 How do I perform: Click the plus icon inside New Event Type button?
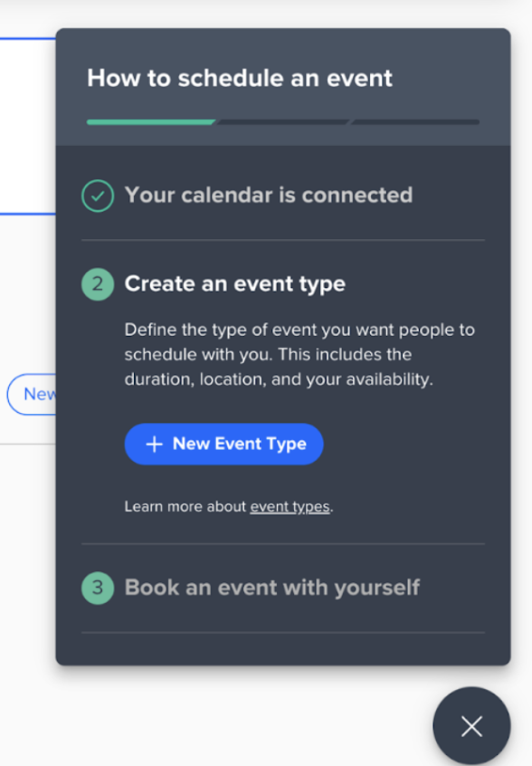coord(153,444)
